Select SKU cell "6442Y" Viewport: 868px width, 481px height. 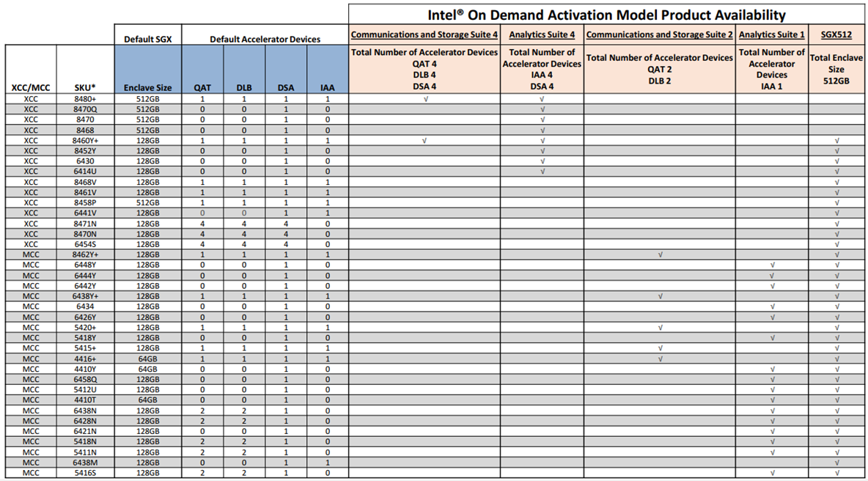click(x=85, y=286)
